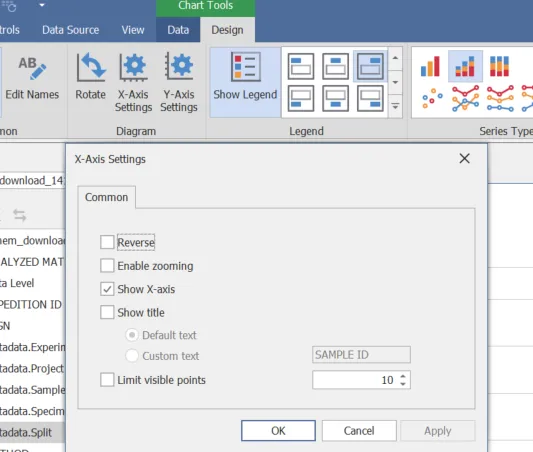This screenshot has height=452, width=533.
Task: Click the download_14 data source field
Action: pos(33,180)
